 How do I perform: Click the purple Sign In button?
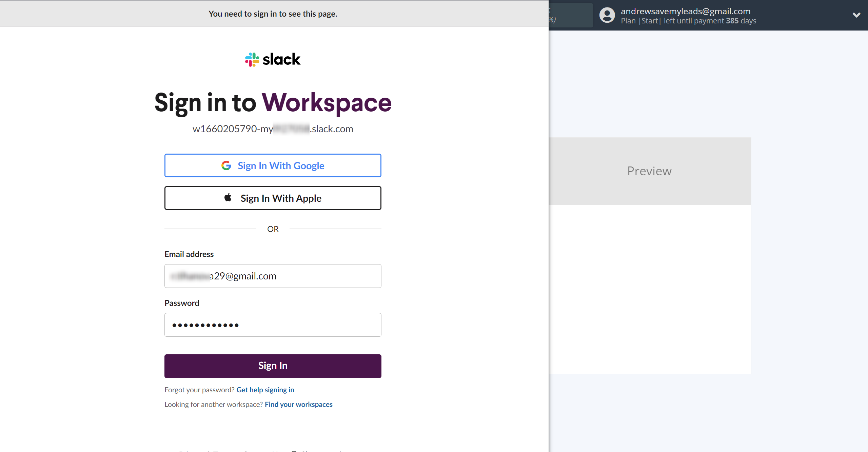pyautogui.click(x=273, y=366)
